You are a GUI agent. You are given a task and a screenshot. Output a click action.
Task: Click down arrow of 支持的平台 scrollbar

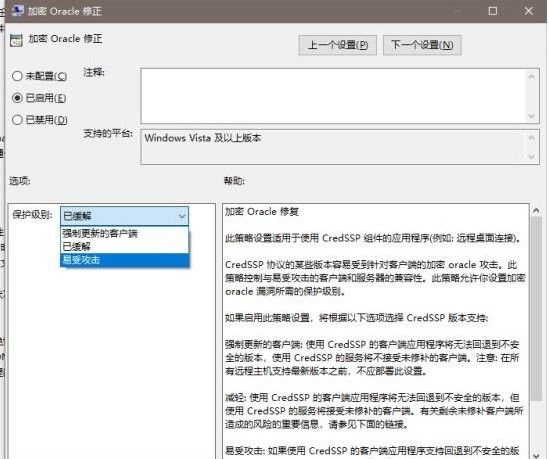pyautogui.click(x=531, y=157)
